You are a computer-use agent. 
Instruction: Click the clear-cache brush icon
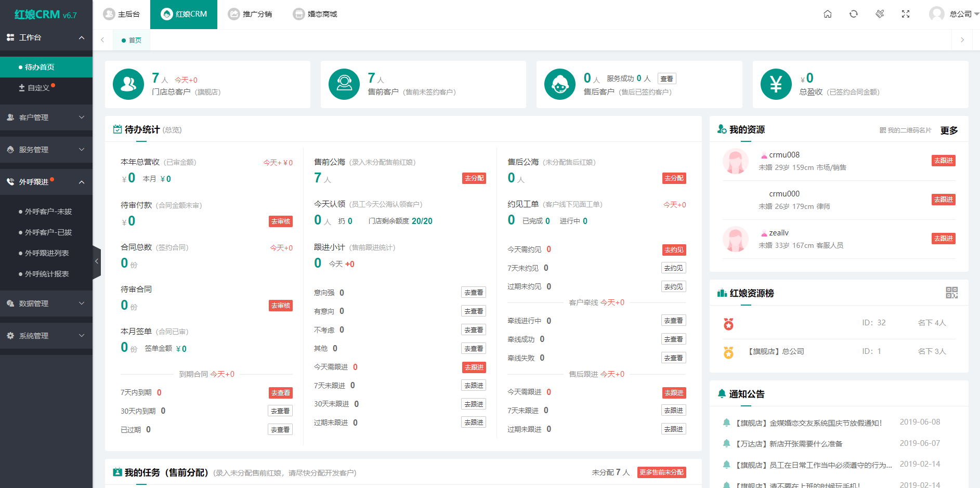[x=880, y=14]
